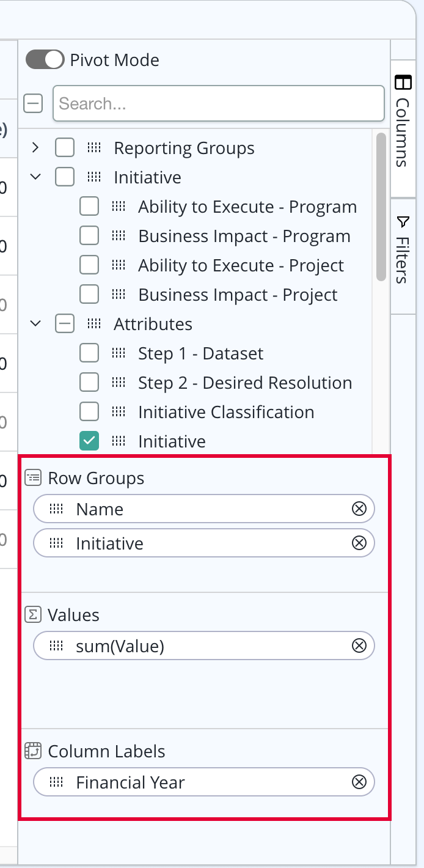The width and height of the screenshot is (424, 868).
Task: Click the Column Labels section icon
Action: click(33, 751)
